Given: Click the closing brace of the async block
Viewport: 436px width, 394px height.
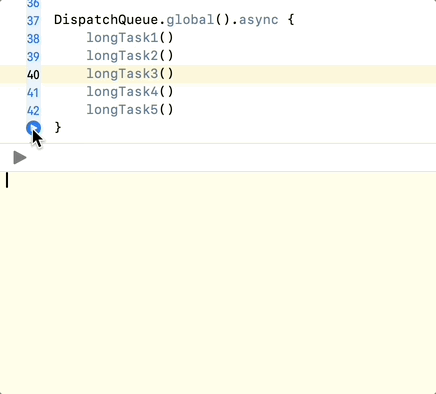Looking at the screenshot, I should pos(58,128).
